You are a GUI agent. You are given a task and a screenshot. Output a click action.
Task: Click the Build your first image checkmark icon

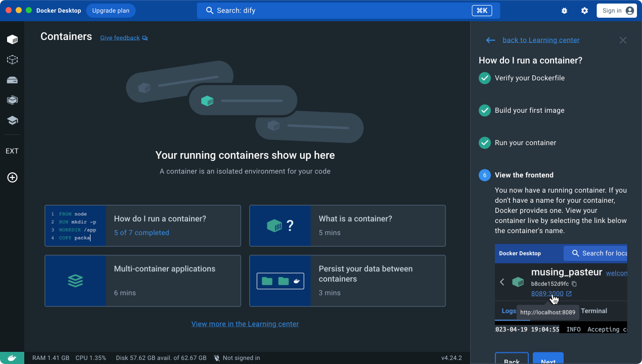pyautogui.click(x=485, y=110)
